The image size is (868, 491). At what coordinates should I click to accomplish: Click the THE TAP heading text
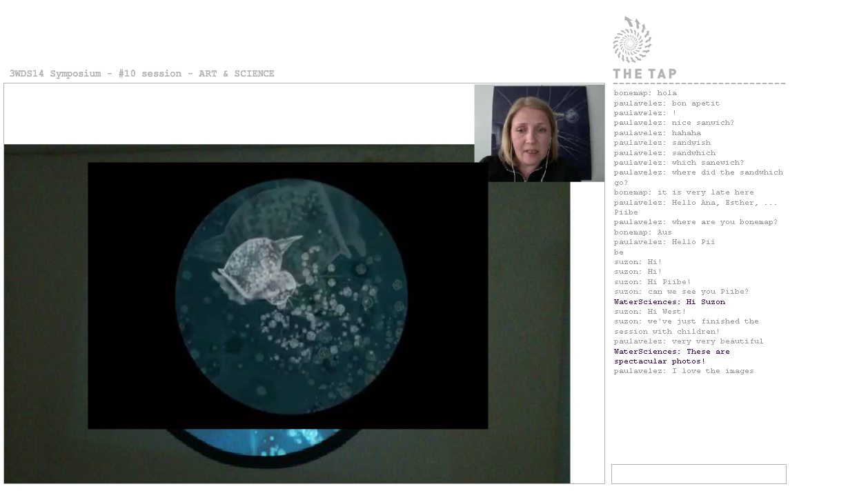click(x=644, y=74)
